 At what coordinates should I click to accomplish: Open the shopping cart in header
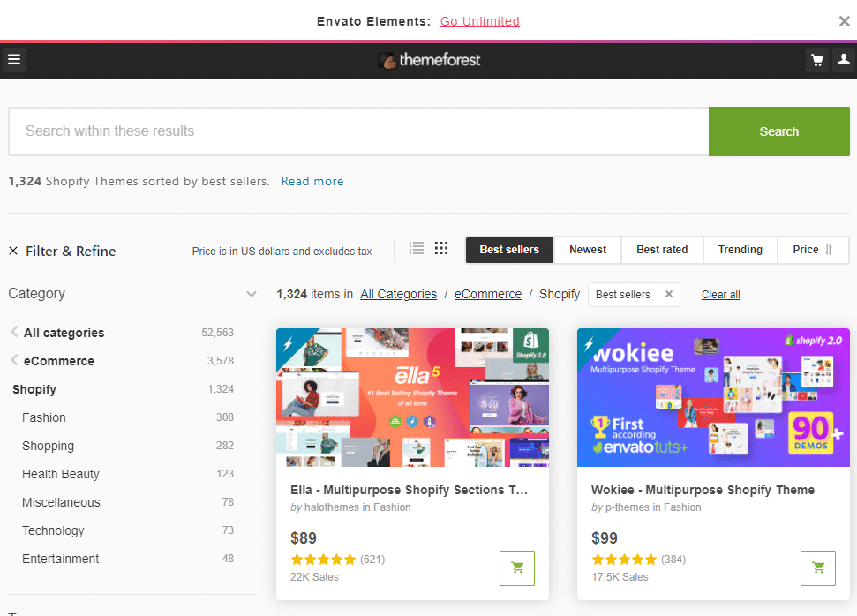click(x=817, y=60)
